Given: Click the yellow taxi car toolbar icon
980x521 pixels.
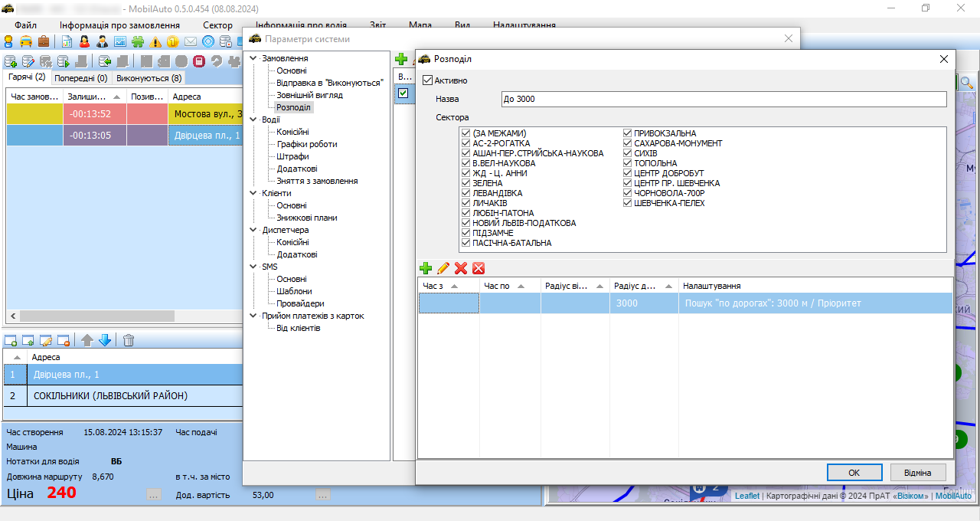Looking at the screenshot, I should (26, 41).
